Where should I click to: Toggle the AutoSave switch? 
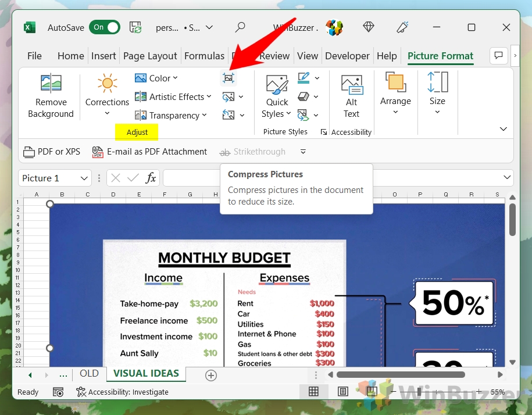(x=105, y=27)
